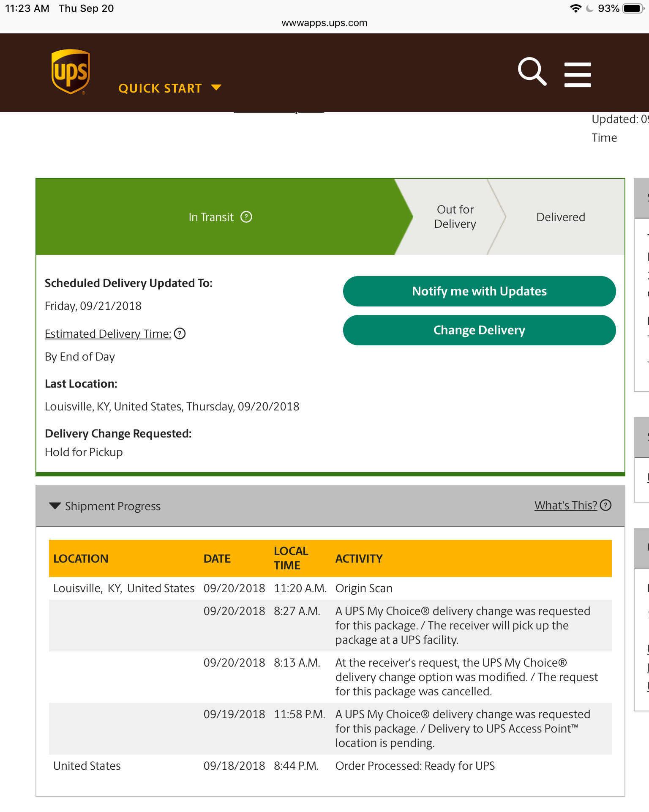Image resolution: width=649 pixels, height=812 pixels.
Task: Open the Estimated Delivery Time link
Action: (x=108, y=334)
